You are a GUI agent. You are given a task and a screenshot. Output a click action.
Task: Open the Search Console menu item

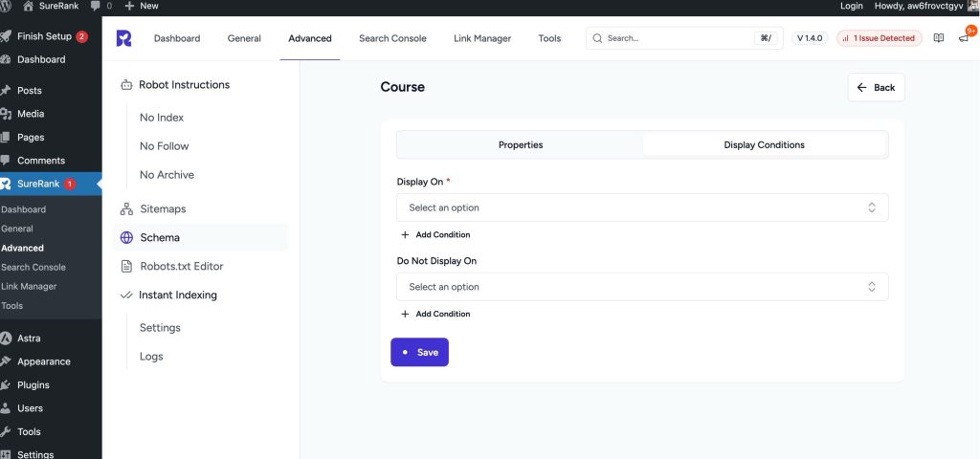coord(392,38)
